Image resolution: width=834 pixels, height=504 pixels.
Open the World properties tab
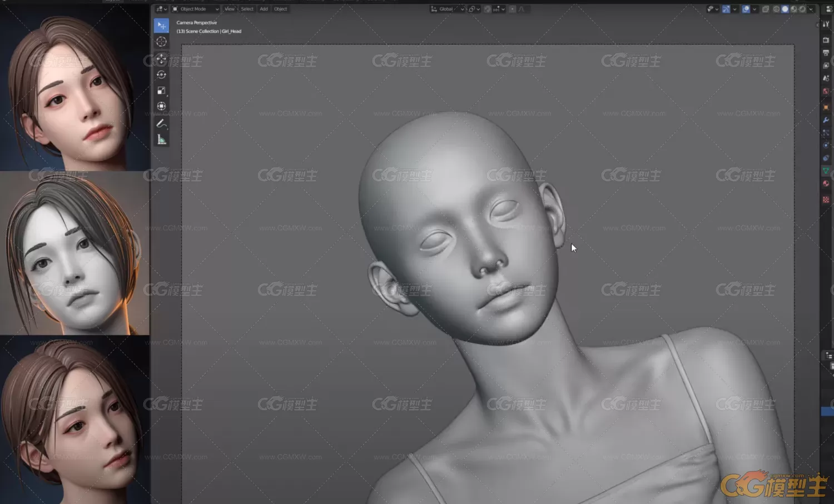[x=826, y=91]
